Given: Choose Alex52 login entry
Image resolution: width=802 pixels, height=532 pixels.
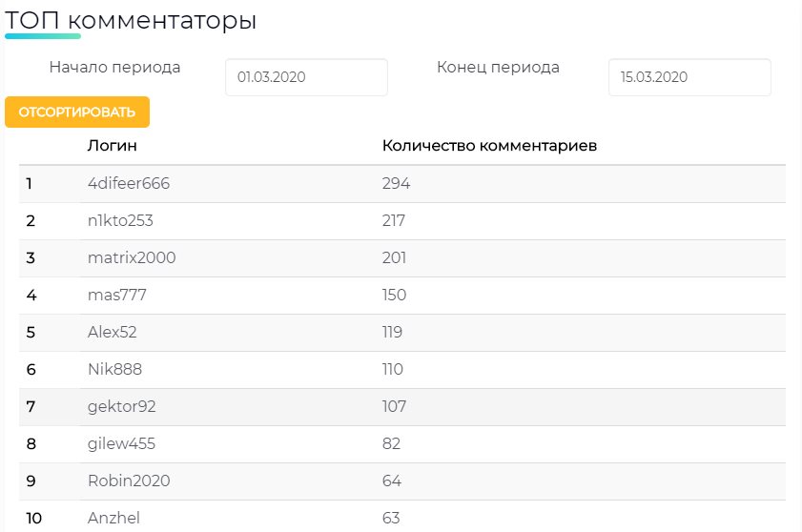Looking at the screenshot, I should (x=112, y=332).
